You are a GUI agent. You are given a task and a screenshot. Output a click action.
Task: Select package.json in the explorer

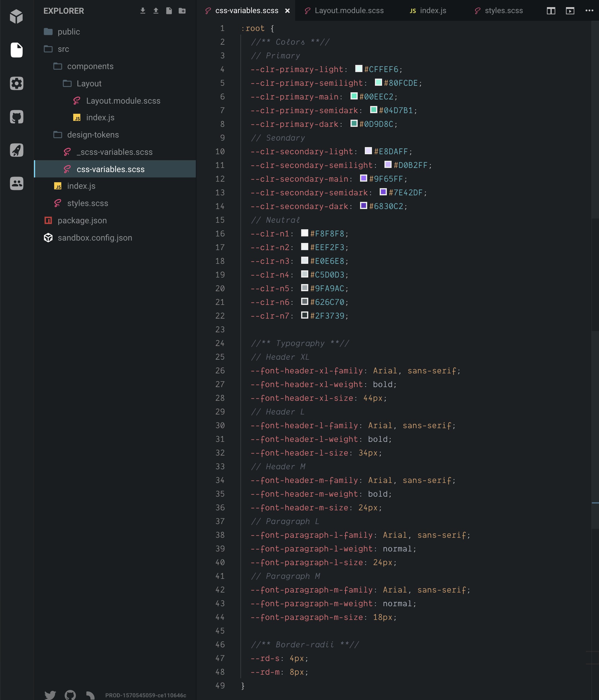82,220
